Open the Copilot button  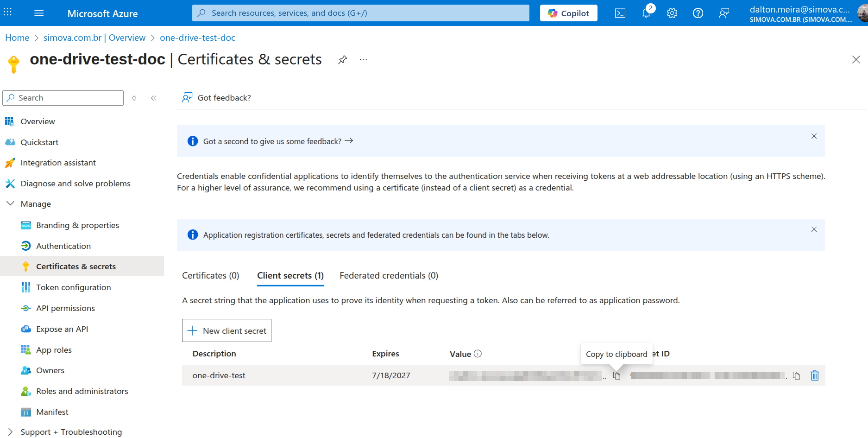click(x=568, y=13)
